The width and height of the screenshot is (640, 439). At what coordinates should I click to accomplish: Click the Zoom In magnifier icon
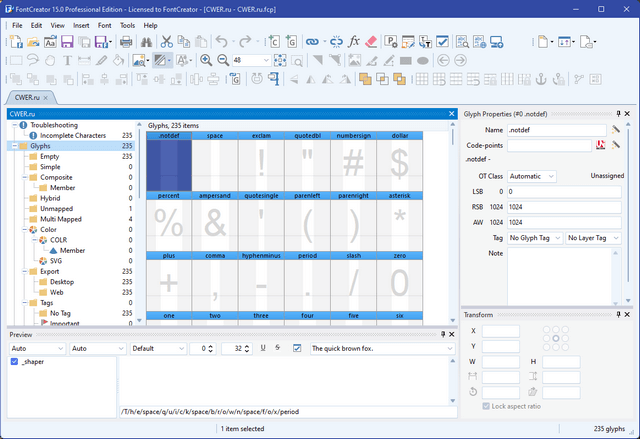[206, 60]
